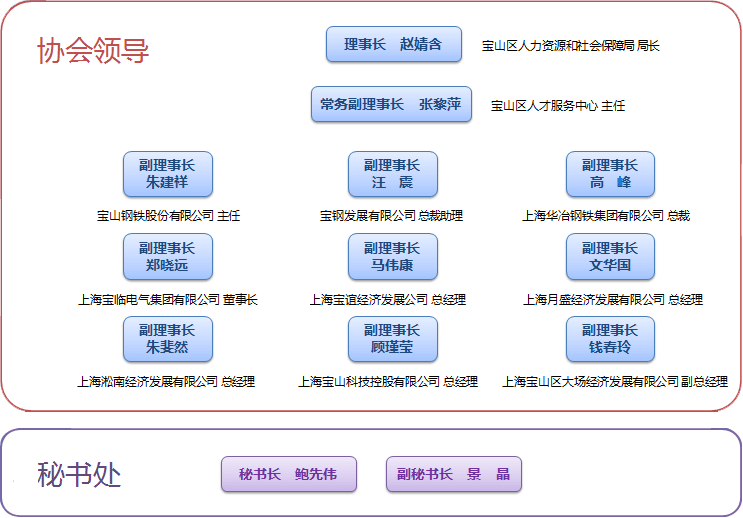Select text 上海宝山科技控股有限公司 总经理
Viewport: 743px width, 518px height.
pos(388,382)
